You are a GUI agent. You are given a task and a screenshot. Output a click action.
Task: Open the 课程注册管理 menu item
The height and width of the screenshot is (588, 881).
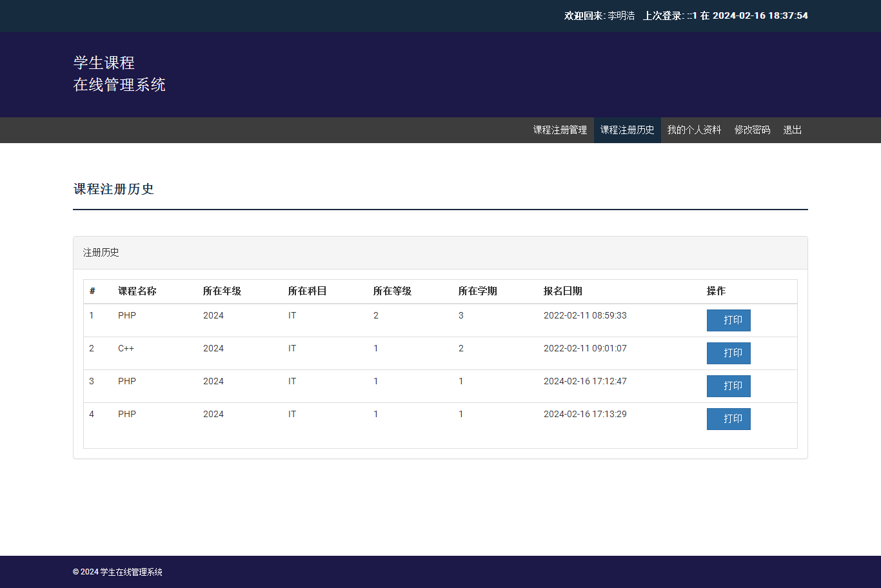tap(560, 130)
